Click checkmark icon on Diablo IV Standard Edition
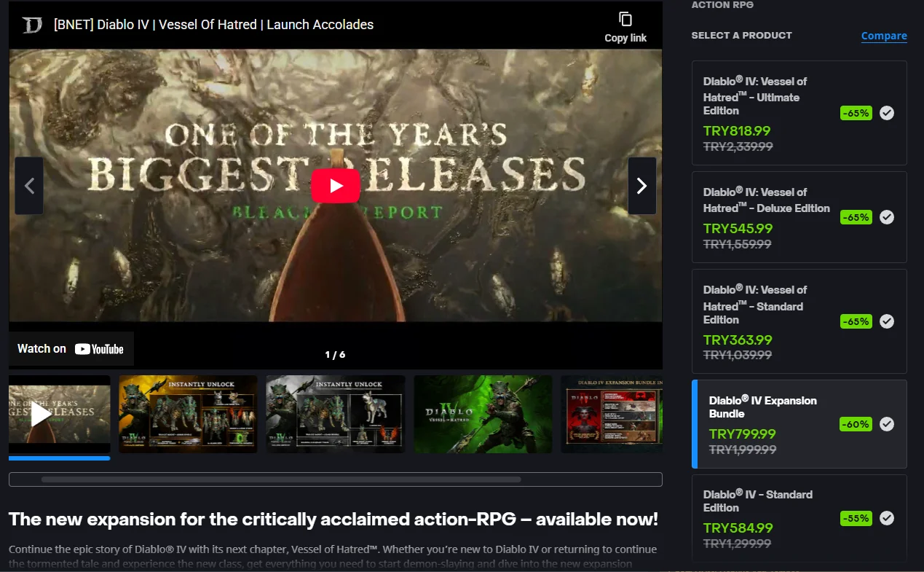924x572 pixels. pos(887,518)
